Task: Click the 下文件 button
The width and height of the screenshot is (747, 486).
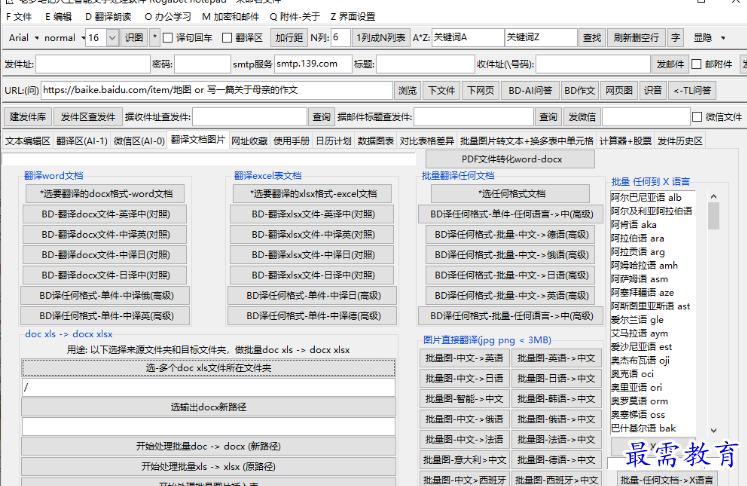Action: coord(441,90)
